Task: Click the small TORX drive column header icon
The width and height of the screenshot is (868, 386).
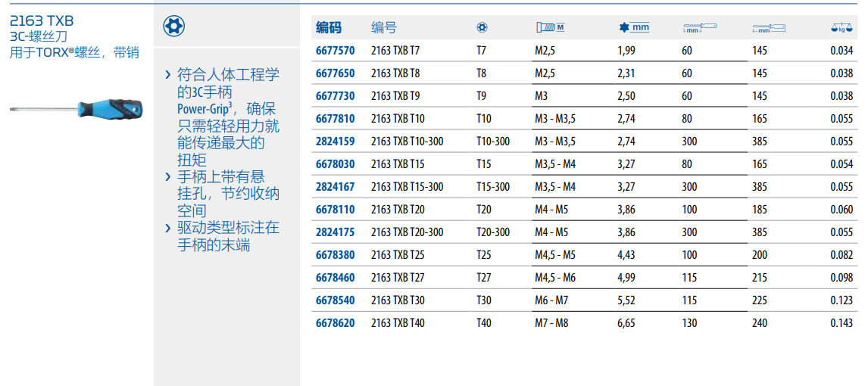Action: point(482,28)
